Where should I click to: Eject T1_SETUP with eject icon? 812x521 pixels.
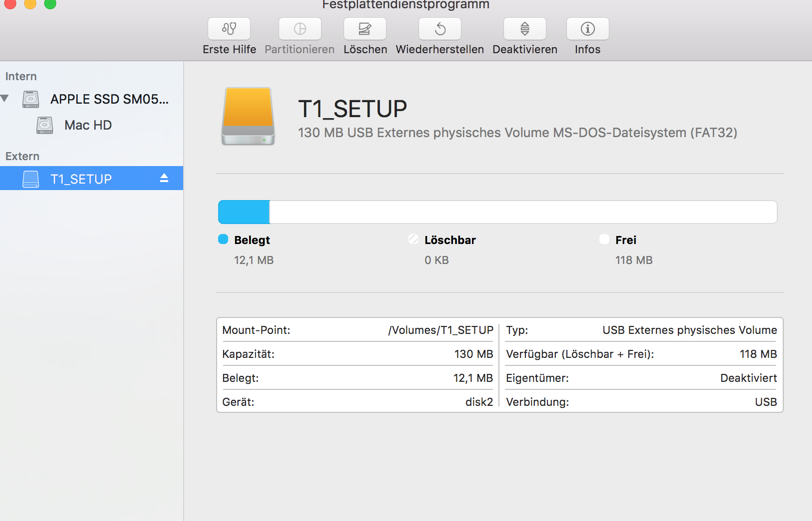pyautogui.click(x=164, y=178)
